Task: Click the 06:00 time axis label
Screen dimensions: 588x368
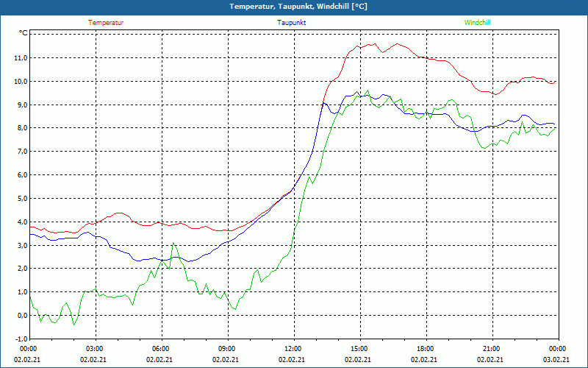Action: (160, 349)
